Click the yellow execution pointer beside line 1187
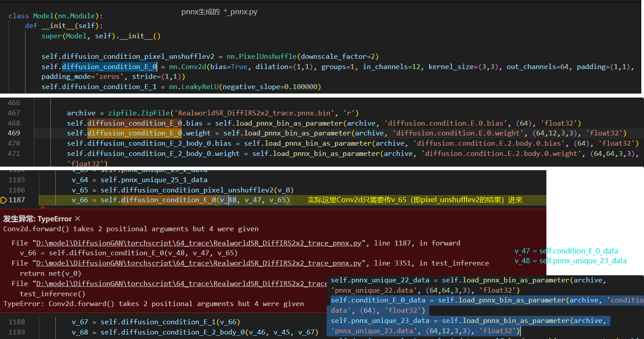The height and width of the screenshot is (339, 644). pos(4,200)
